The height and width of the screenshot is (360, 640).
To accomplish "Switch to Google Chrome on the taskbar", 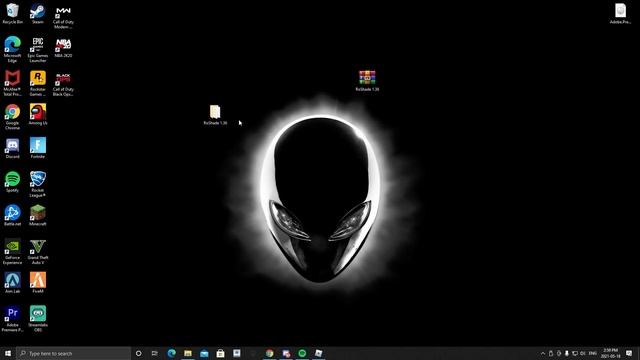I will (269, 353).
